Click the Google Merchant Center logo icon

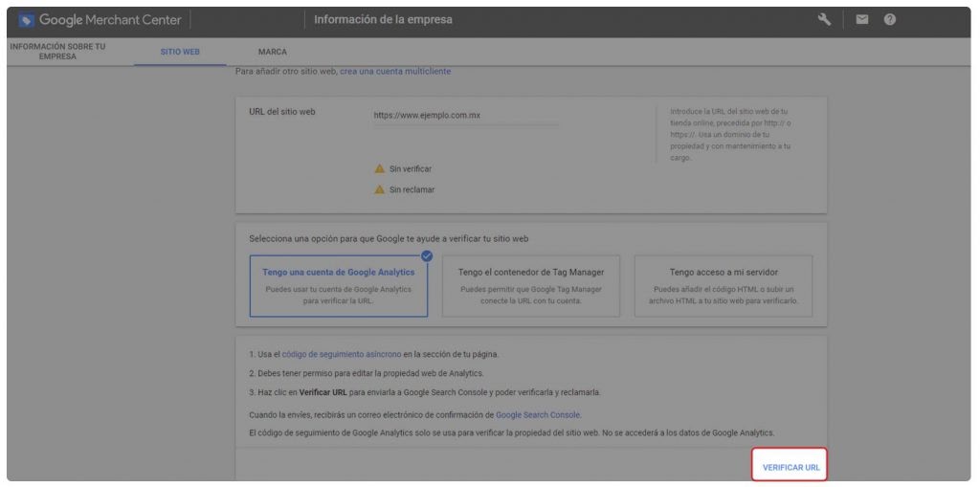click(26, 20)
